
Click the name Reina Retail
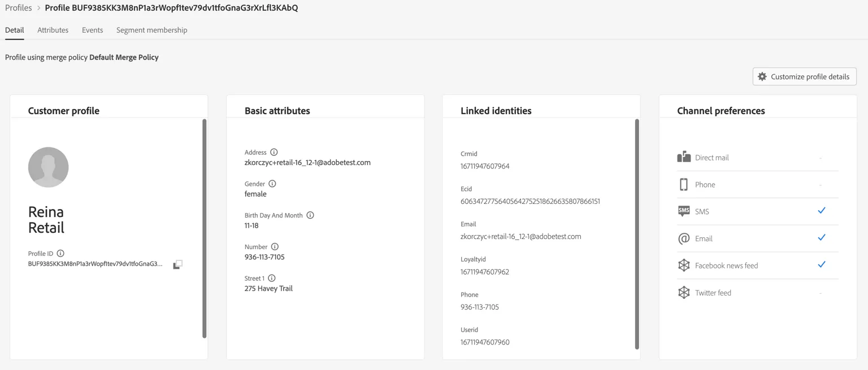click(46, 220)
